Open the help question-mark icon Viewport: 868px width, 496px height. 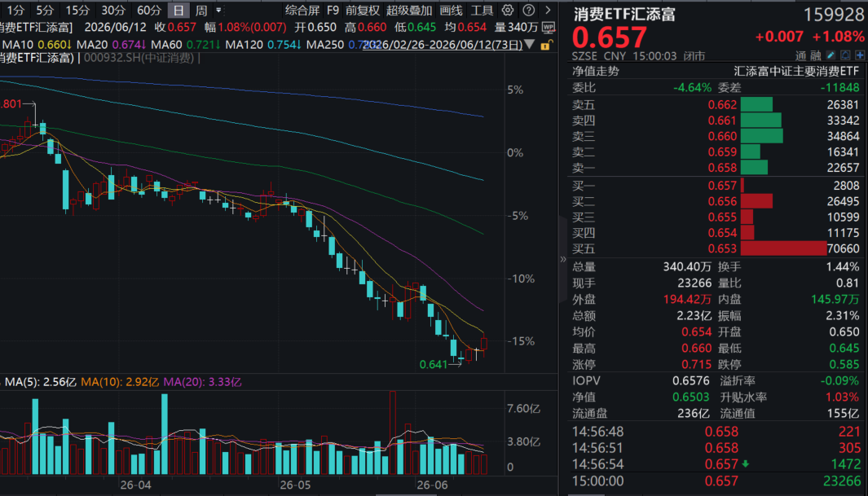(529, 10)
